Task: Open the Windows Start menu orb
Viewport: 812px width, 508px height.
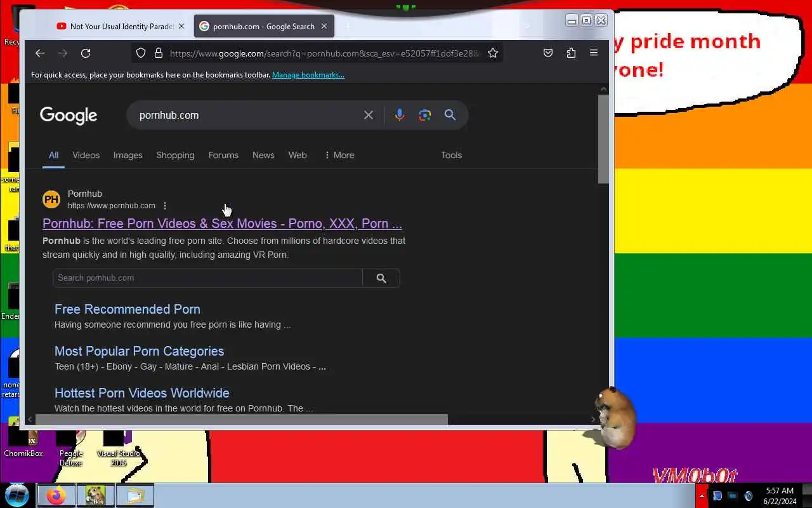Action: point(17,495)
